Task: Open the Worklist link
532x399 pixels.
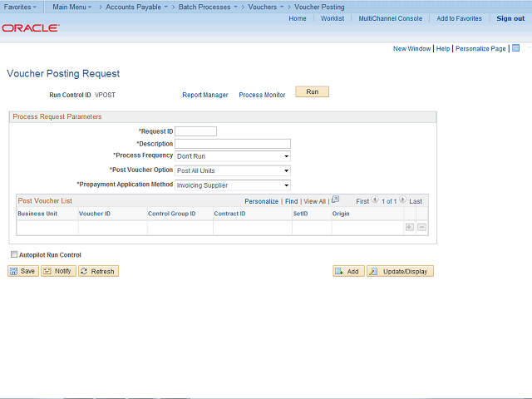Action: (x=332, y=18)
